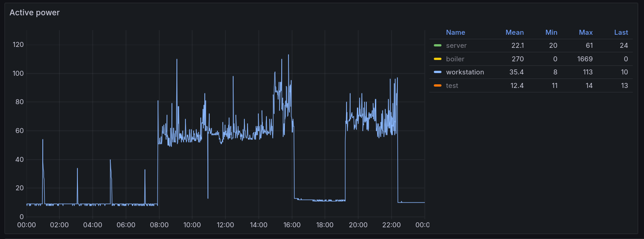Viewport: 644px width, 239px height.
Task: Click the orange test color swatch
Action: pos(437,86)
